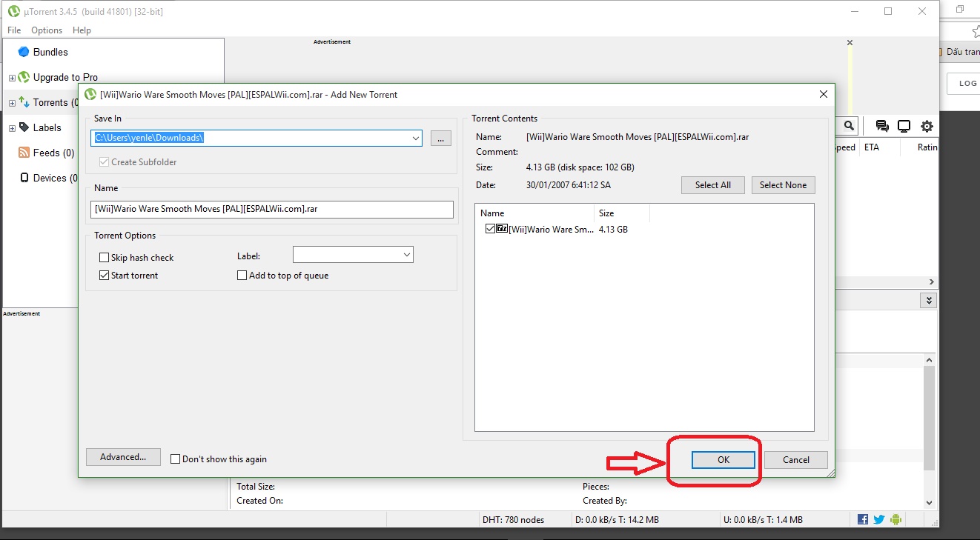
Task: Check Add to top of queue
Action: [242, 275]
